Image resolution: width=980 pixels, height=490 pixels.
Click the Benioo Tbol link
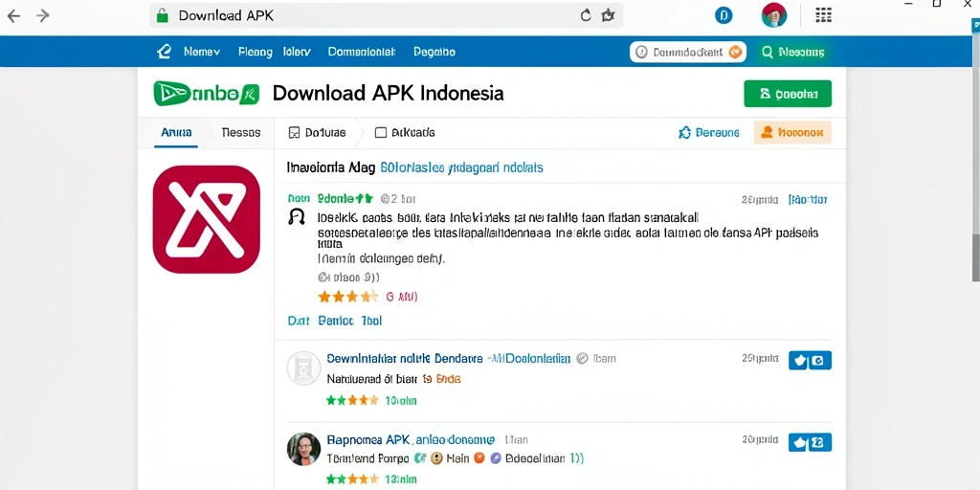(349, 321)
